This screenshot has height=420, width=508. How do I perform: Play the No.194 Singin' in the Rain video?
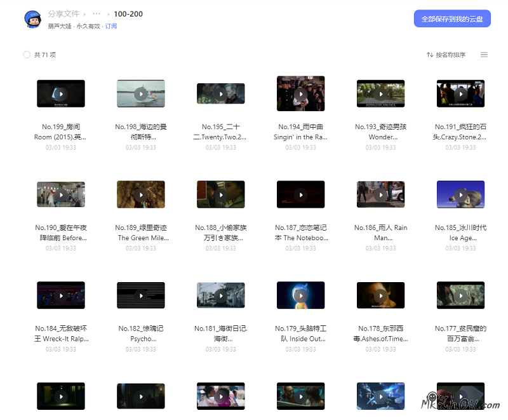click(300, 93)
